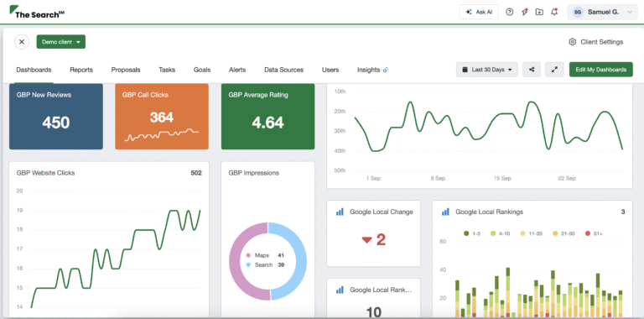Select the GBP Call Clicks card

[162, 117]
